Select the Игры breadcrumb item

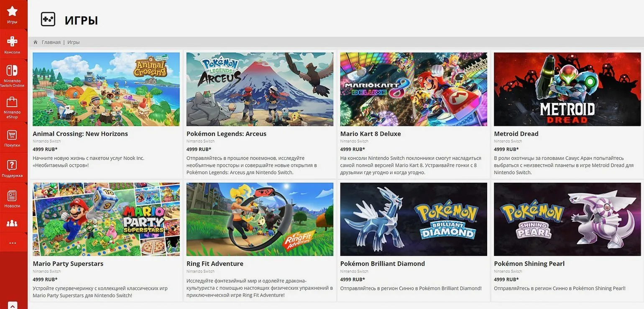click(74, 42)
